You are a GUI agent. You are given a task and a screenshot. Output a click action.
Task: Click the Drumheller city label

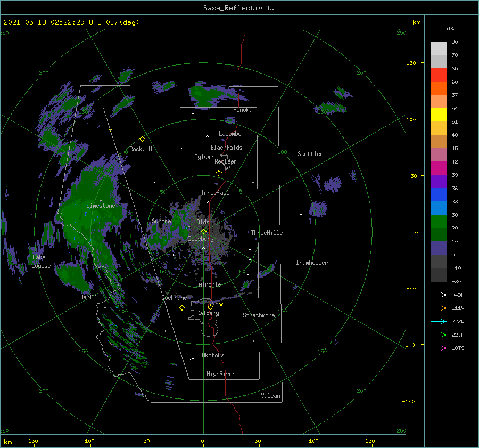[312, 263]
